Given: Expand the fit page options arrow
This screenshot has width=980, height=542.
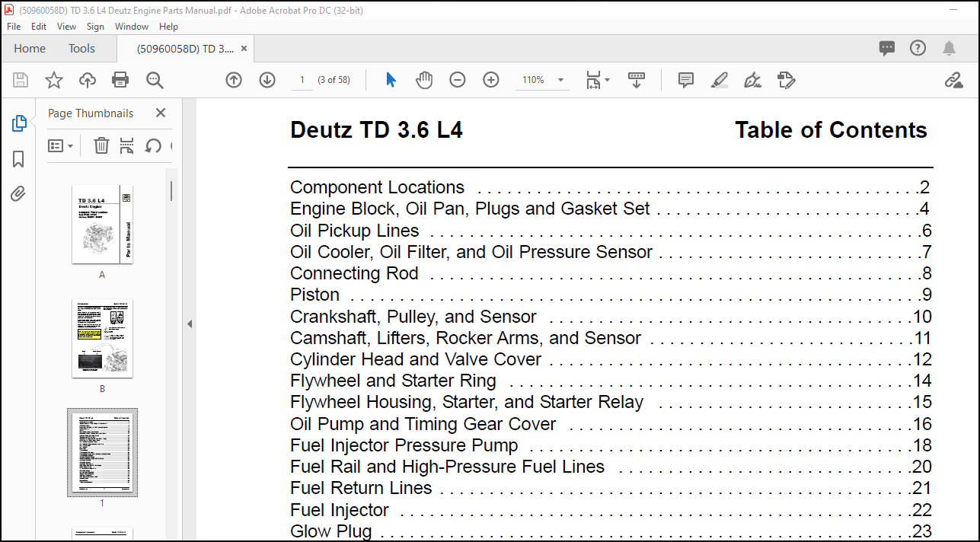Looking at the screenshot, I should point(607,80).
